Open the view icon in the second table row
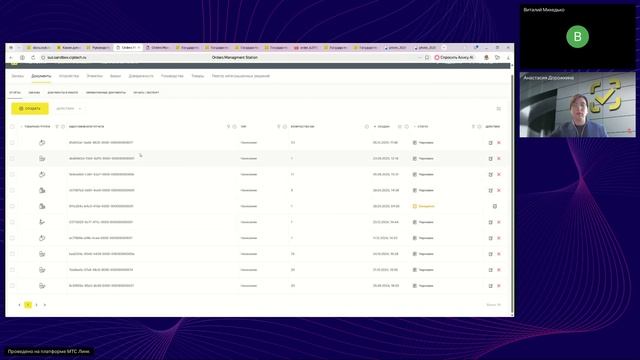640x360 pixels. 490,158
